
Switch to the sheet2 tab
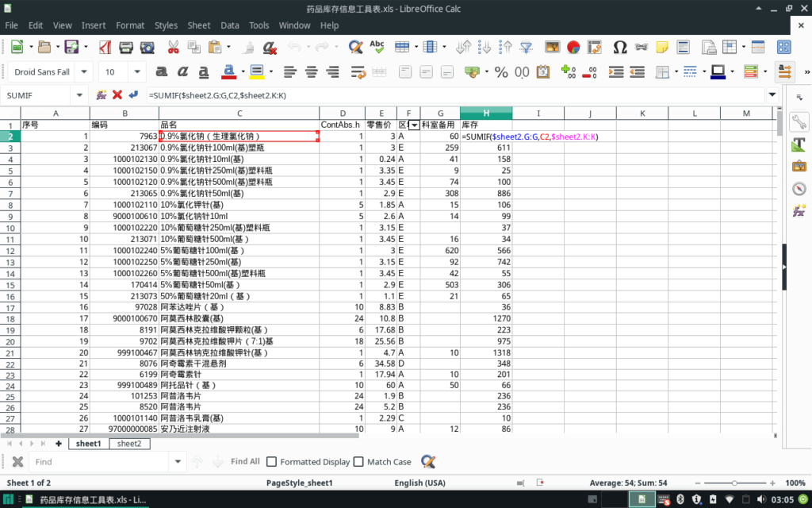(129, 443)
